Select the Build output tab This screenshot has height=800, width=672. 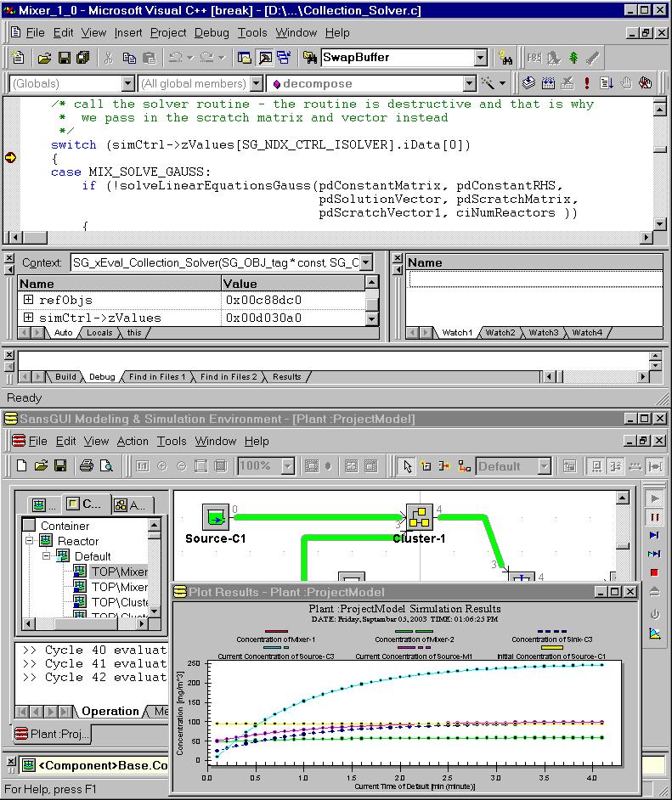tap(65, 377)
